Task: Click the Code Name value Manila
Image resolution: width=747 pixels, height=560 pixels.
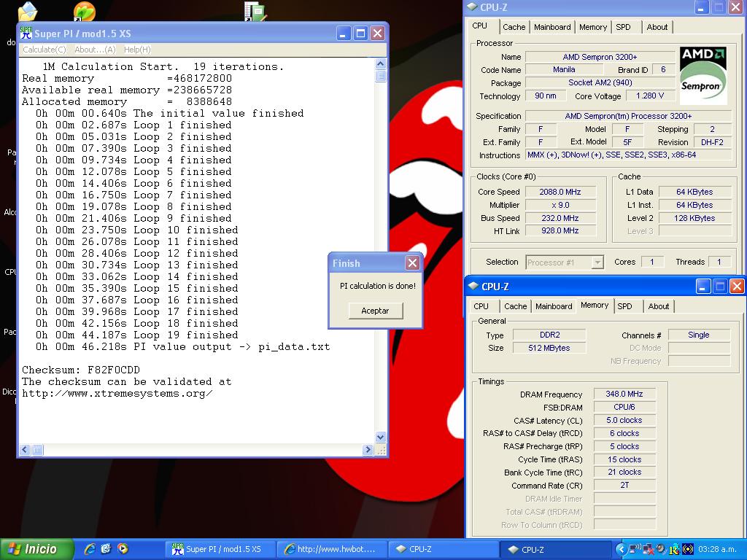Action: [x=564, y=69]
